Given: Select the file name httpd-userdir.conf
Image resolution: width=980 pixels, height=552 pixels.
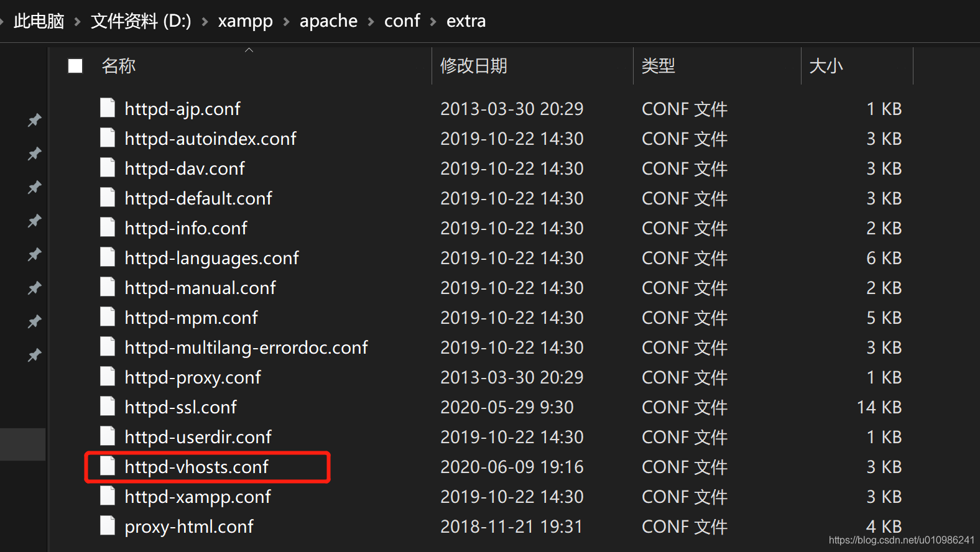Looking at the screenshot, I should tap(198, 437).
